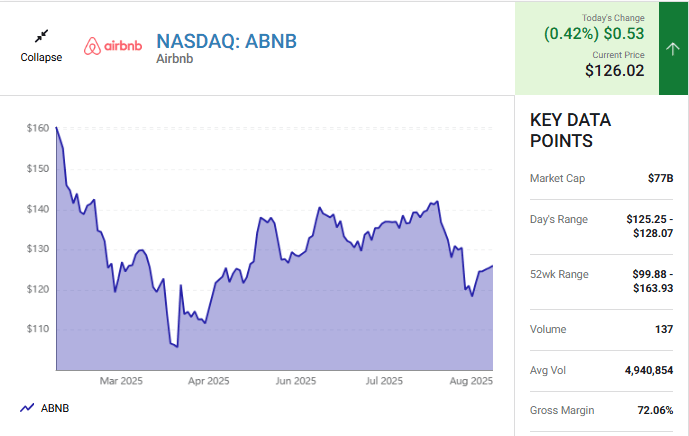689x436 pixels.
Task: Click the ABNB legend line icon
Action: coord(27,408)
